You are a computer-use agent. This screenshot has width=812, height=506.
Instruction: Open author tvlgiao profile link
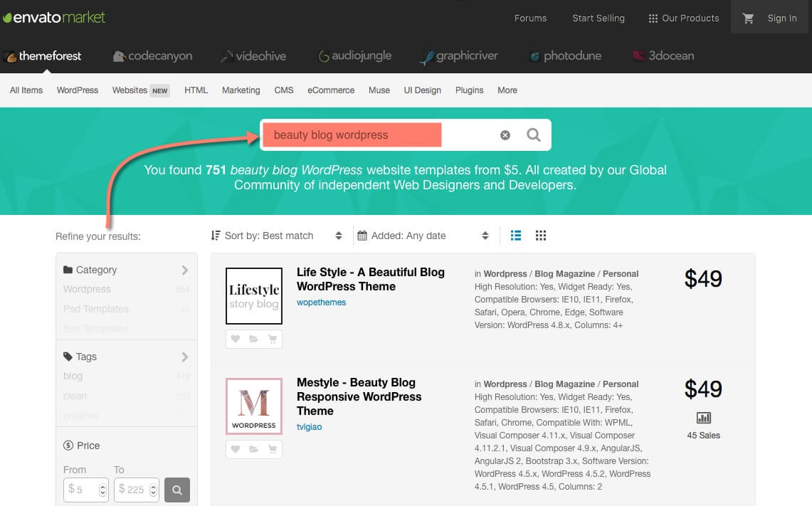point(309,427)
